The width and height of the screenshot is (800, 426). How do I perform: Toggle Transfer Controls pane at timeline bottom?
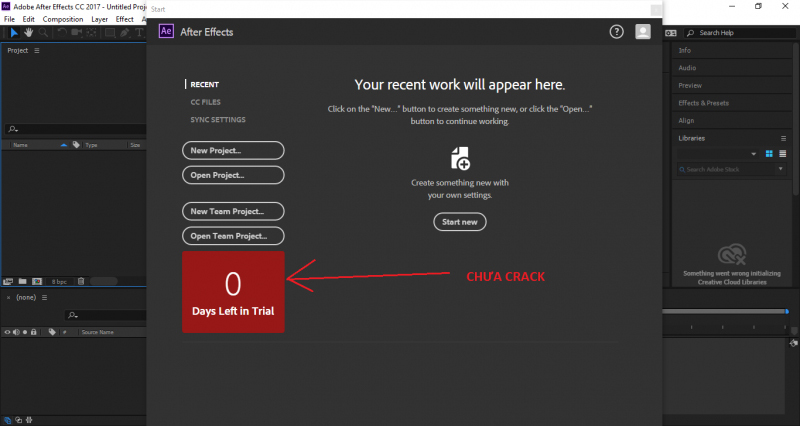coord(18,420)
